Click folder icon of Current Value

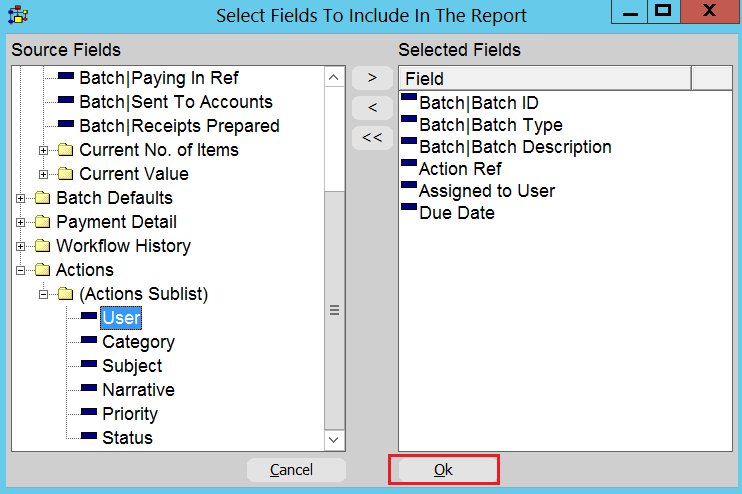[66, 174]
